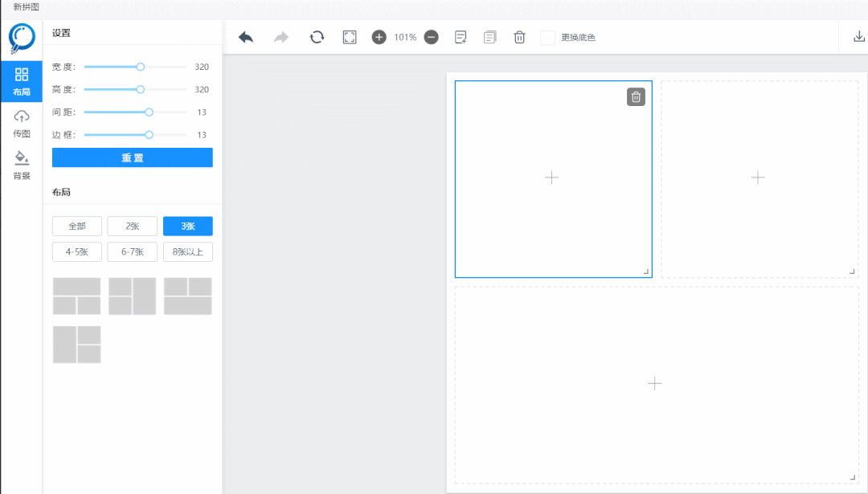
Task: Click the toolbar trash delete icon
Action: pyautogui.click(x=520, y=37)
